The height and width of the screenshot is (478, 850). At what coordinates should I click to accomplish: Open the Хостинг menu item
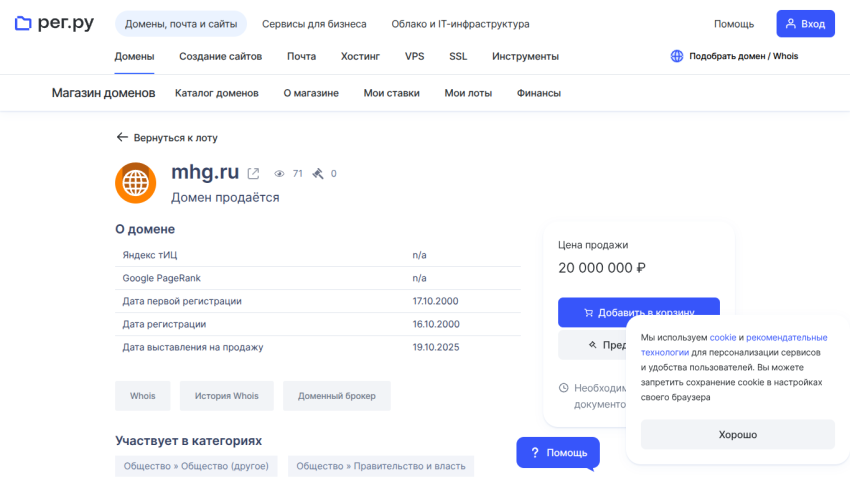point(360,56)
